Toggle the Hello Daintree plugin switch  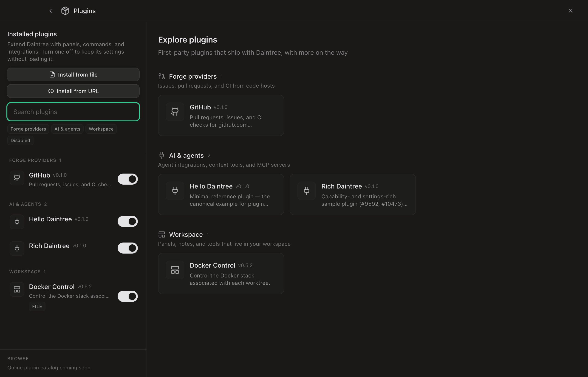click(x=128, y=221)
